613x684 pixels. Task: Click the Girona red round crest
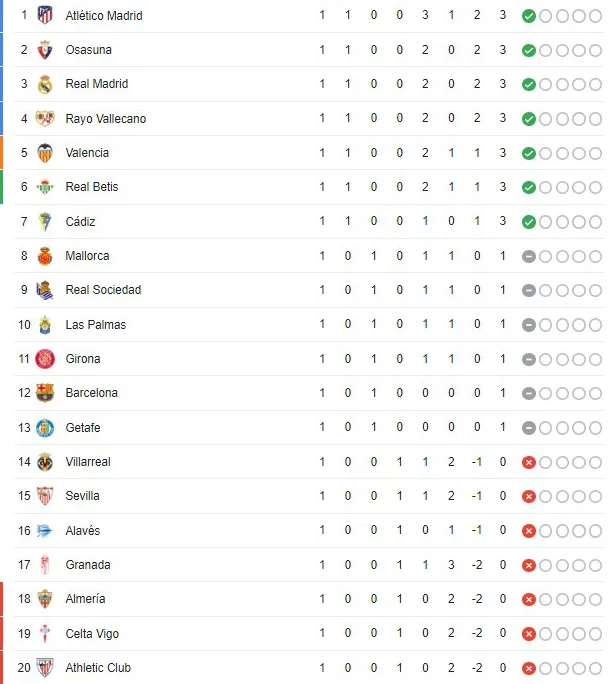click(x=45, y=359)
